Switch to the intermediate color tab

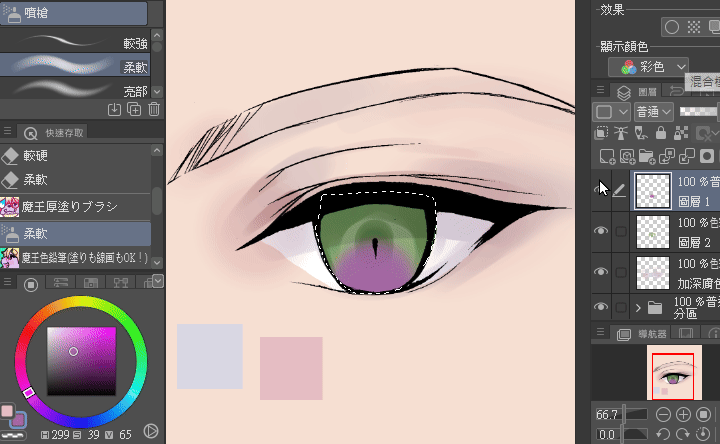[120, 283]
